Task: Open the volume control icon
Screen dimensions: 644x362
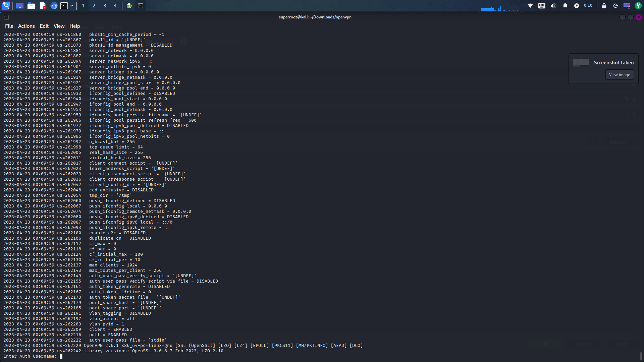Action: tap(553, 6)
